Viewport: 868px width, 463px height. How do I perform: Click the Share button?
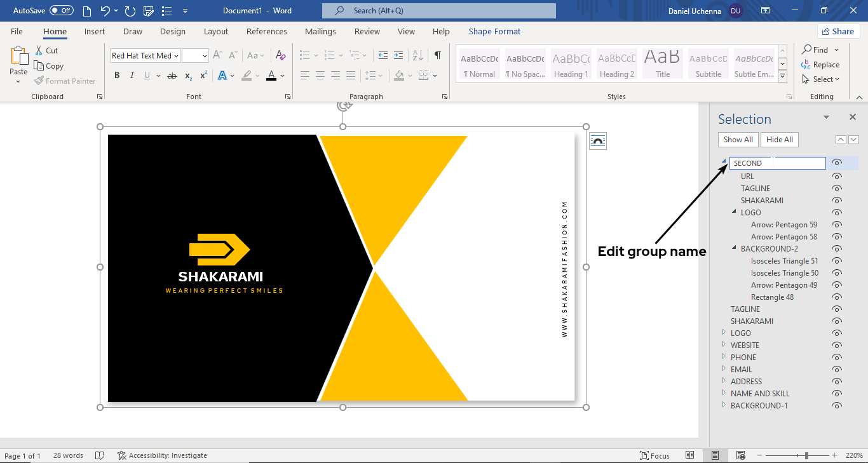(x=838, y=31)
